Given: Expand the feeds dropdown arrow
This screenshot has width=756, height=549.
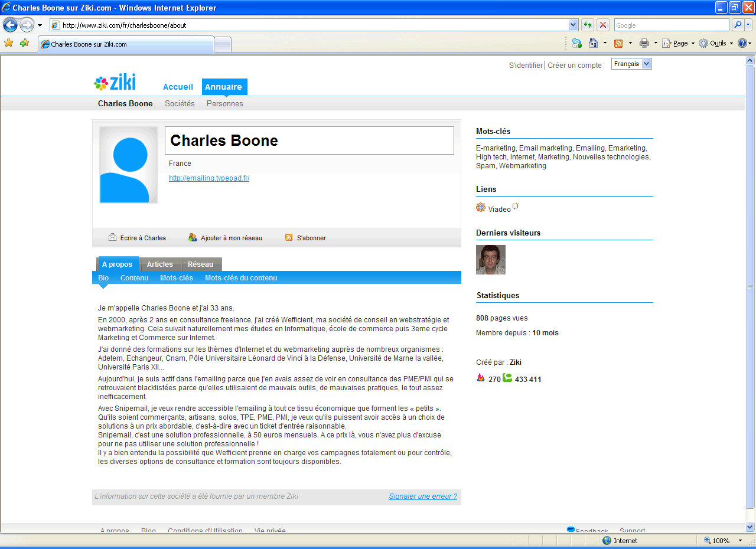Looking at the screenshot, I should [x=630, y=43].
